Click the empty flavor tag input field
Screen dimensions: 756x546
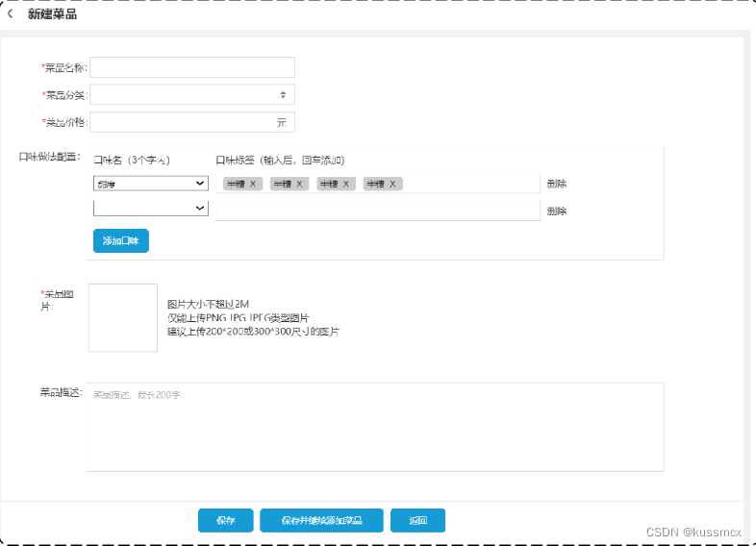pyautogui.click(x=377, y=211)
